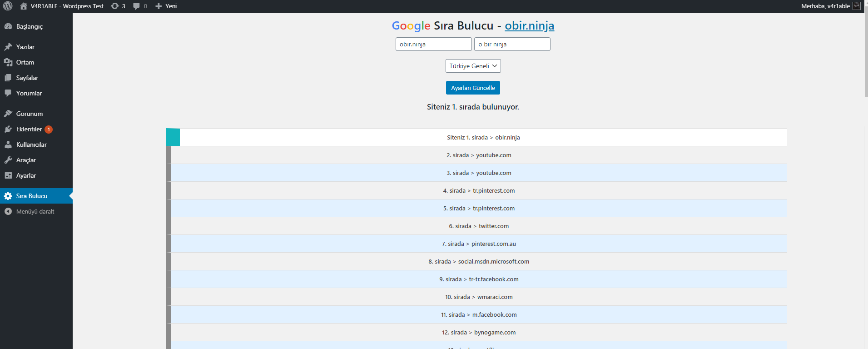Viewport: 868px width, 349px height.
Task: Click the Yazılar pin icon
Action: click(8, 47)
